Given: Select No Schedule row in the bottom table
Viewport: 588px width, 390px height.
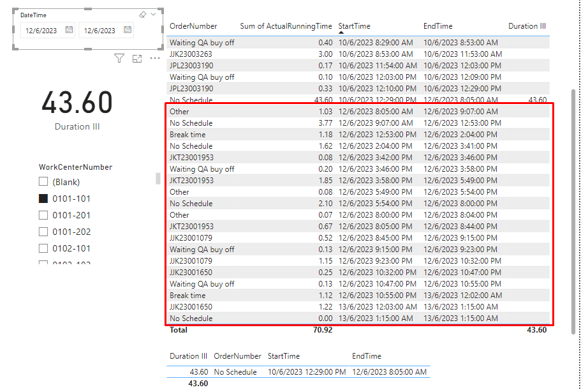Looking at the screenshot, I should point(298,372).
